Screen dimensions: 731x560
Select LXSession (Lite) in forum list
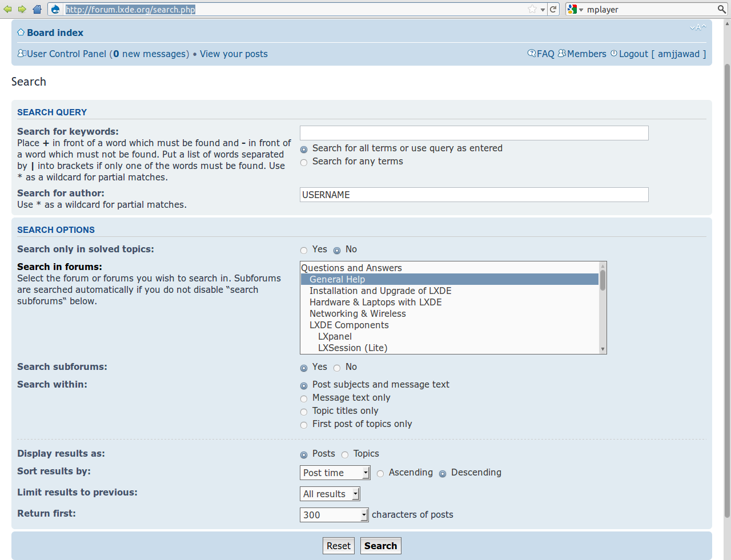449,348
